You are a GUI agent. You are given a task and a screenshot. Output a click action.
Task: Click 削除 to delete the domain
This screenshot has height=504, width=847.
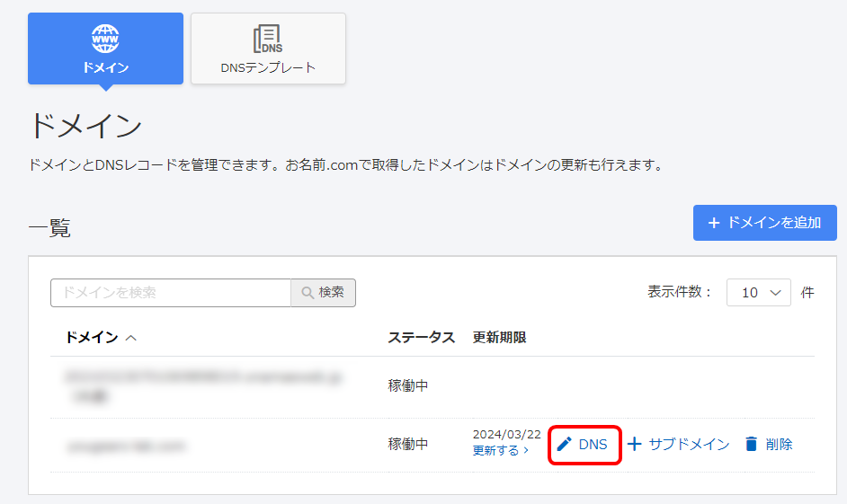[769, 444]
